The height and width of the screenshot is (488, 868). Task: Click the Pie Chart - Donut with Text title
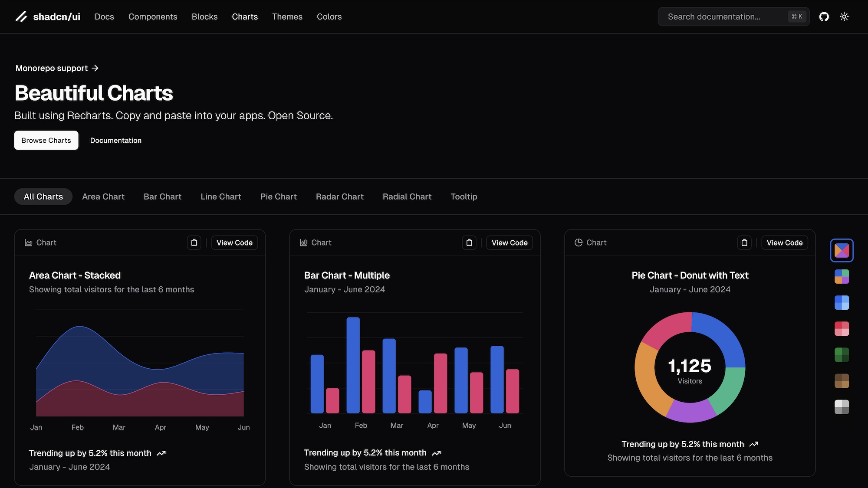coord(690,275)
